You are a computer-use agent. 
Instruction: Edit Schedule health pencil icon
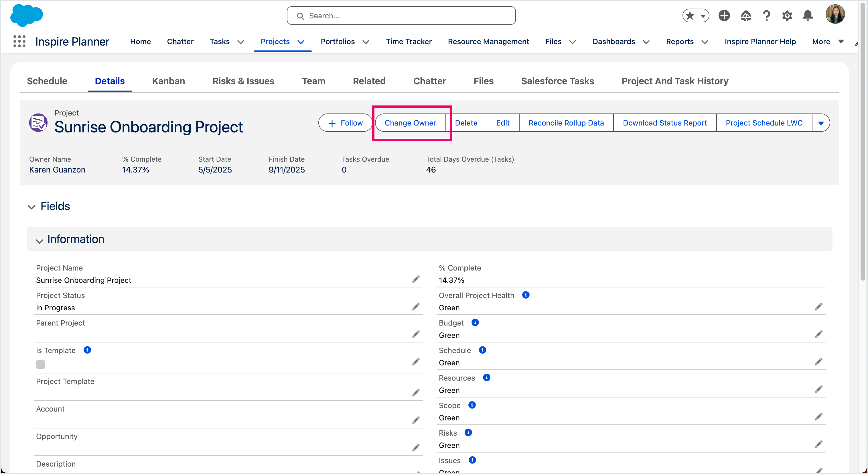tap(819, 362)
